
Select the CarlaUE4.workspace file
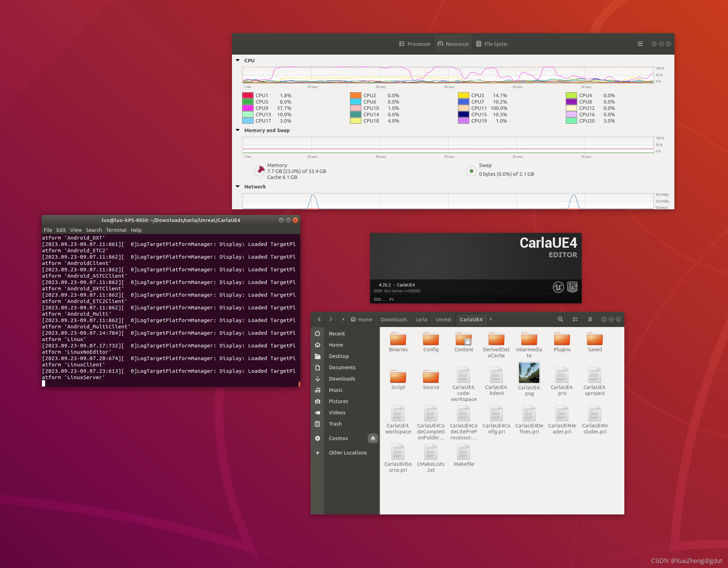pos(398,420)
